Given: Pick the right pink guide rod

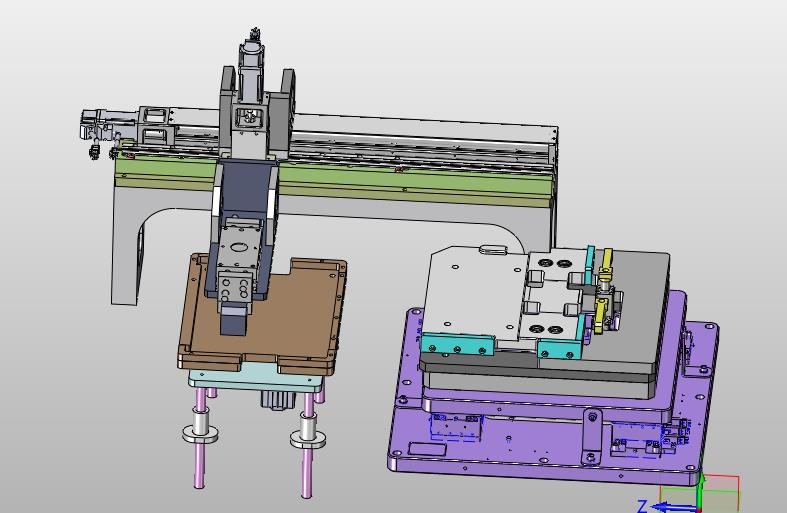Looking at the screenshot, I should pyautogui.click(x=307, y=444).
